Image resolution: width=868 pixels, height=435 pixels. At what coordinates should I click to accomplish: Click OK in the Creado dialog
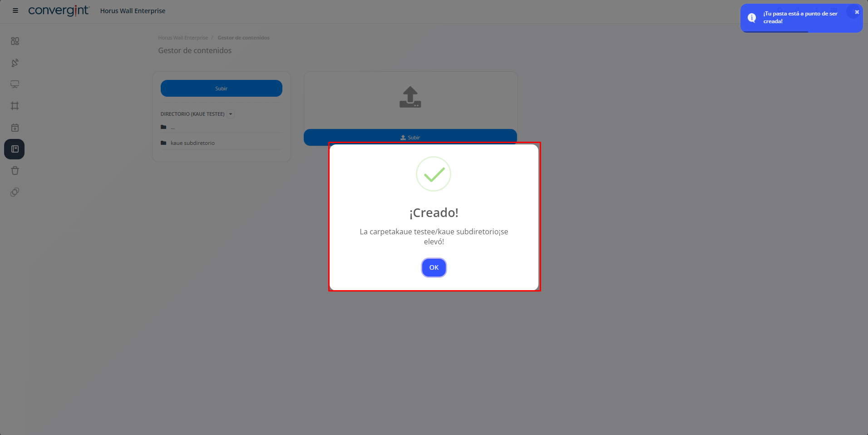coord(434,267)
